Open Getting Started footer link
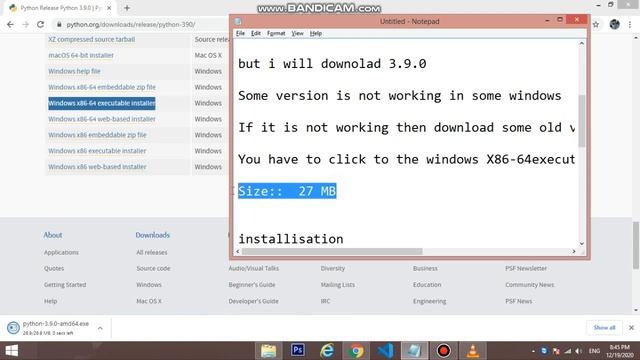 click(x=65, y=284)
